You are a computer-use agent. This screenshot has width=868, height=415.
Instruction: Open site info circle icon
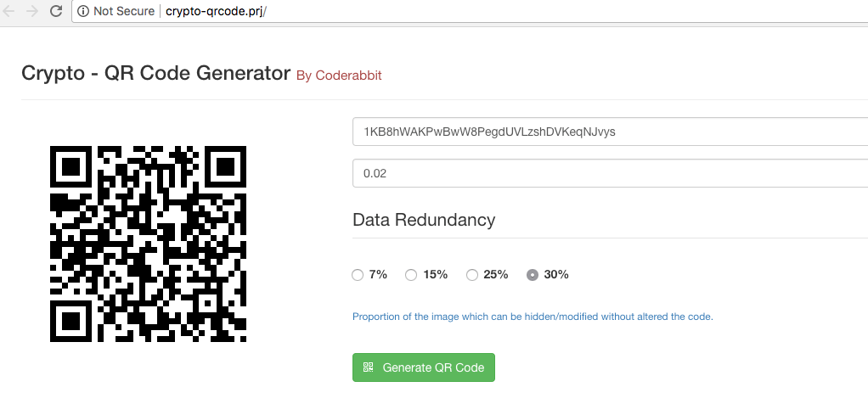pos(83,12)
